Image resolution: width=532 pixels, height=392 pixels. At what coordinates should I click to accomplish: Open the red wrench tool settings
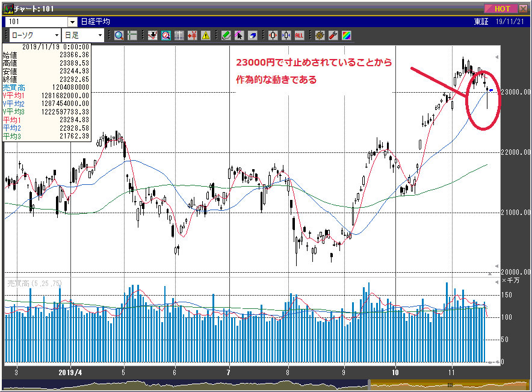[x=333, y=36]
